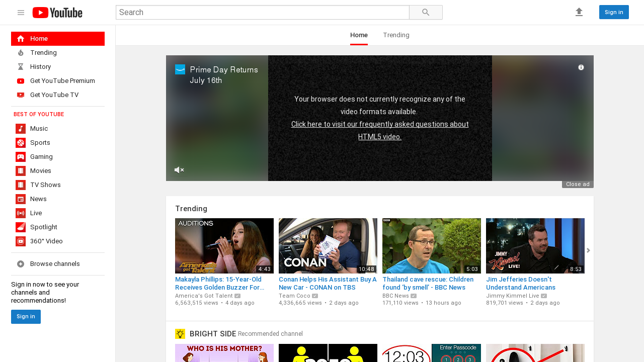This screenshot has width=644, height=362.
Task: Open Conan Helps His Assistant video title
Action: pyautogui.click(x=328, y=284)
